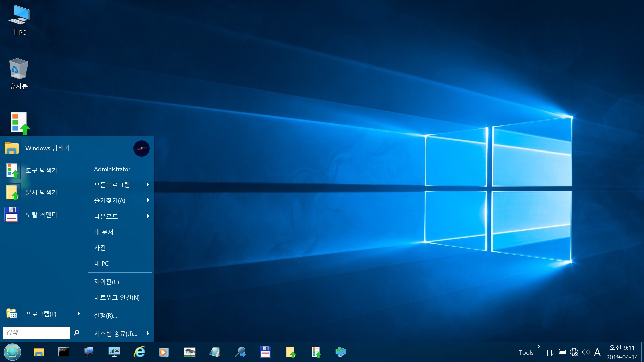Open the blue monitor taskbar icon
644x362 pixels.
click(89, 352)
